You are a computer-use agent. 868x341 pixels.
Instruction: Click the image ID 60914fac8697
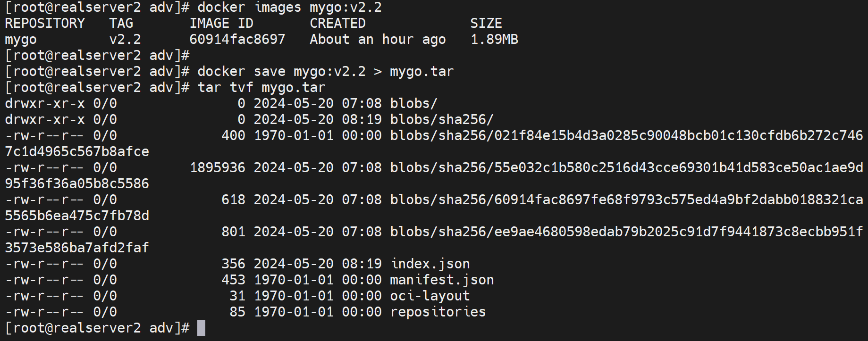tap(237, 40)
